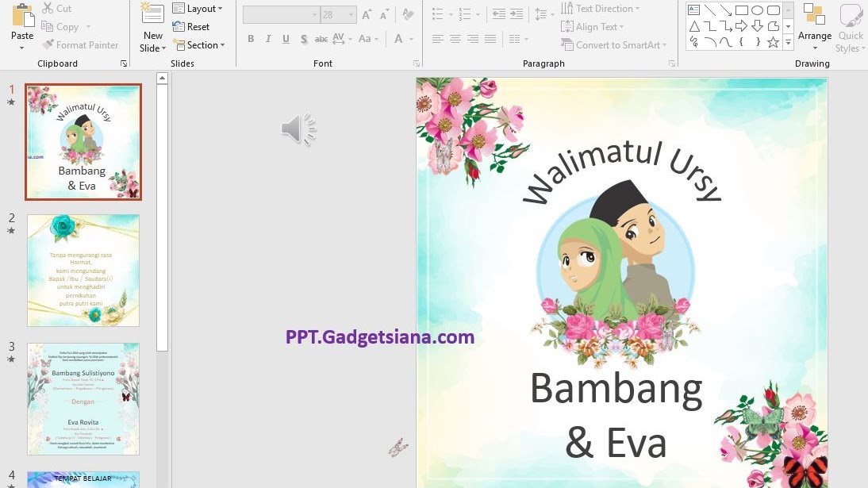Click the Underline icon
The width and height of the screenshot is (868, 488).
tap(285, 38)
